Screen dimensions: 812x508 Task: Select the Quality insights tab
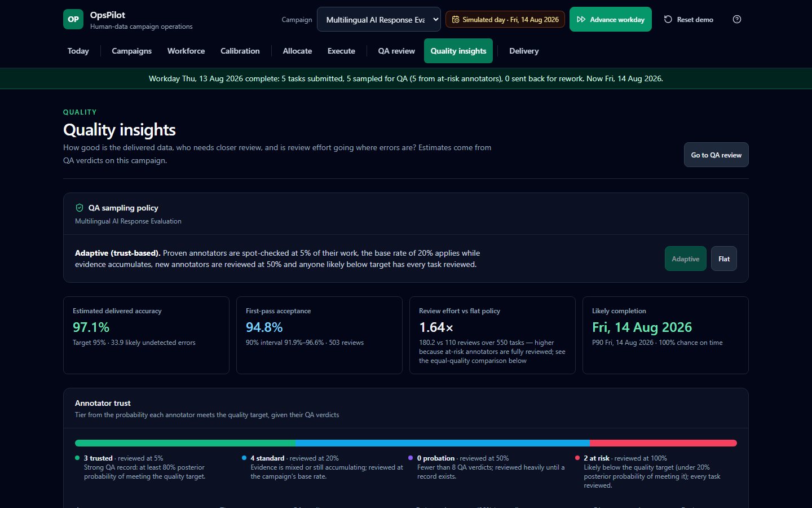click(458, 51)
